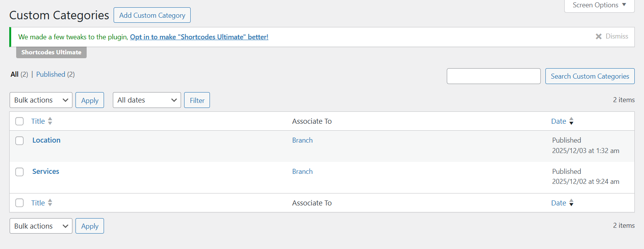Open the All dates filter dropdown
644x249 pixels.
point(147,100)
